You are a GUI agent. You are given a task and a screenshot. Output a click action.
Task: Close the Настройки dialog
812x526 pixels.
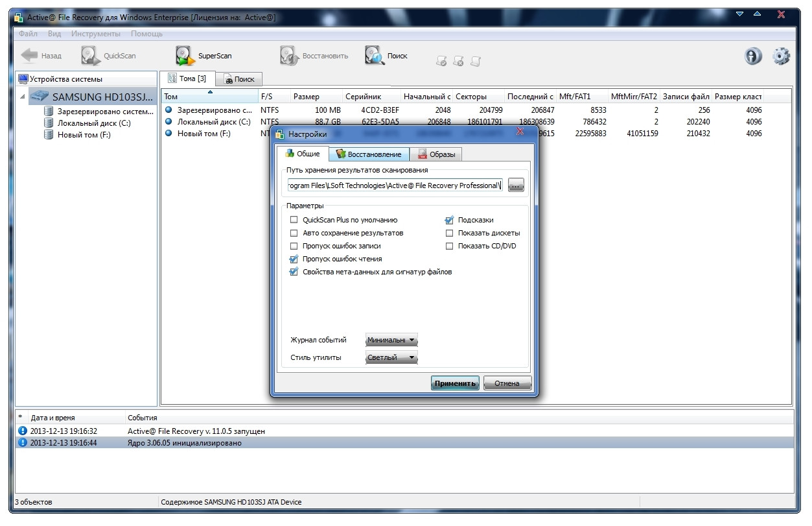point(520,132)
